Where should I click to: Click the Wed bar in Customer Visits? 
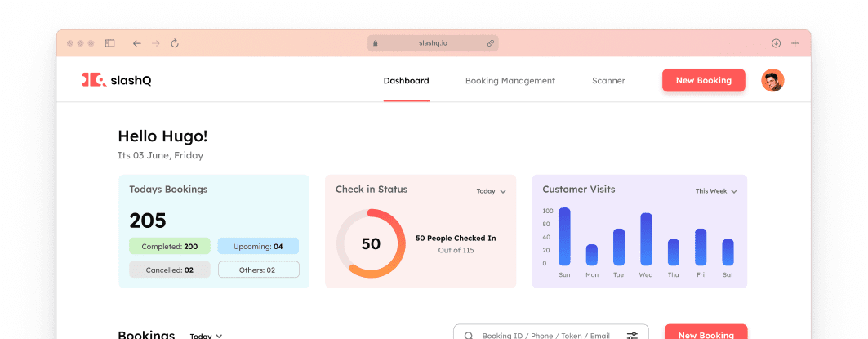(x=646, y=239)
